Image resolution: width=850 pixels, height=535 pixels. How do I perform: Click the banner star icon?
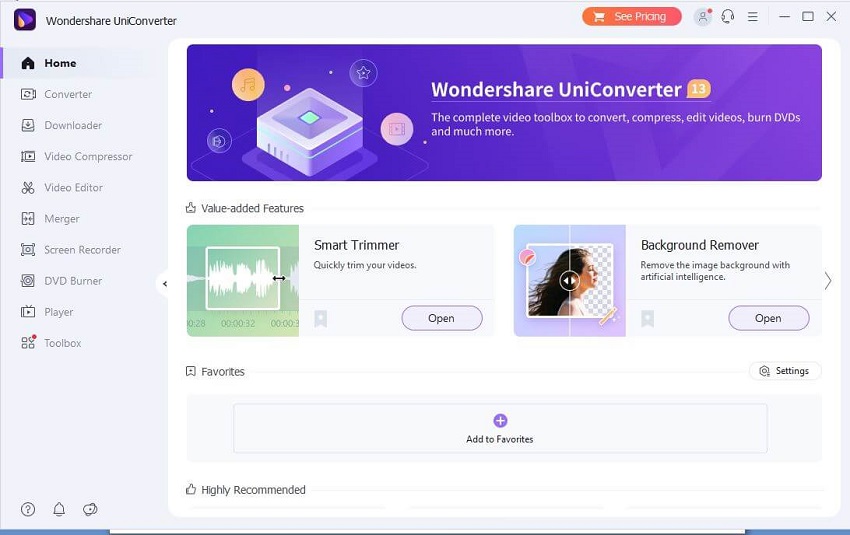click(x=363, y=73)
